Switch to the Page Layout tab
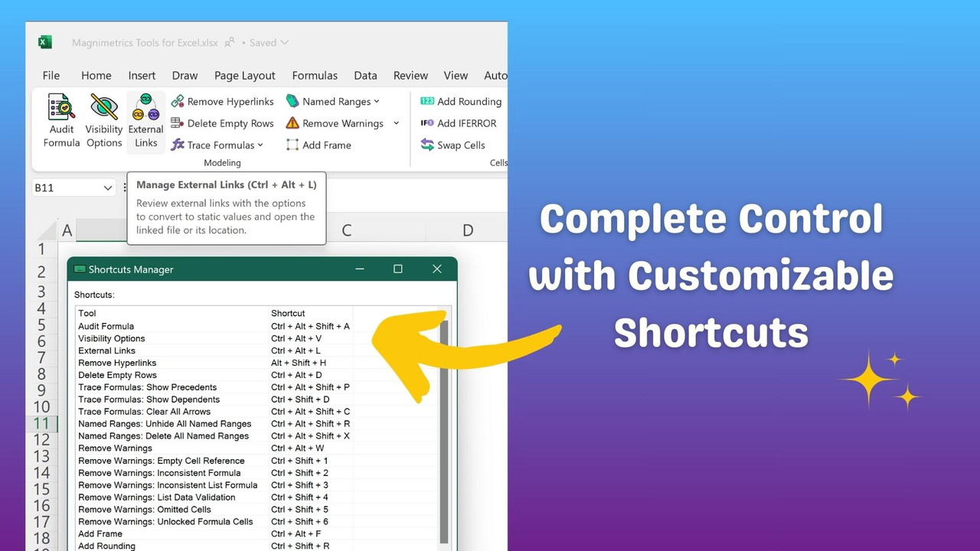980x551 pixels. click(x=244, y=76)
